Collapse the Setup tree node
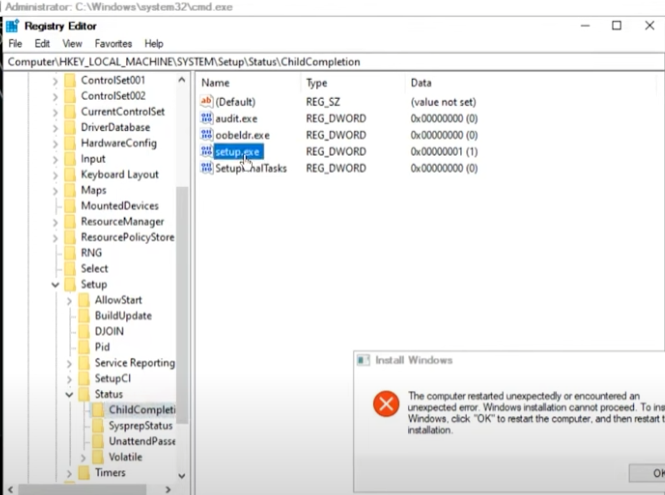 pyautogui.click(x=55, y=285)
